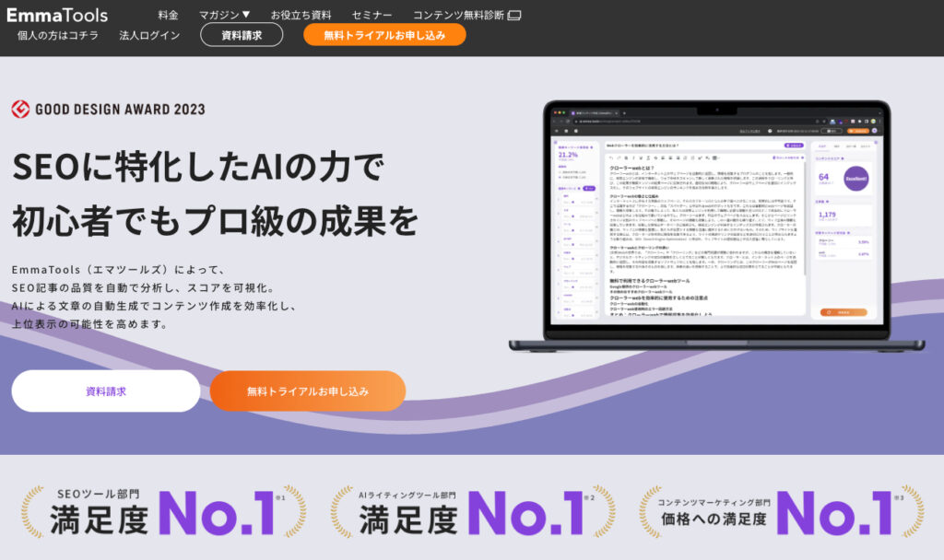Click the laptop product screenshot image
This screenshot has width=944, height=560.
(716, 226)
